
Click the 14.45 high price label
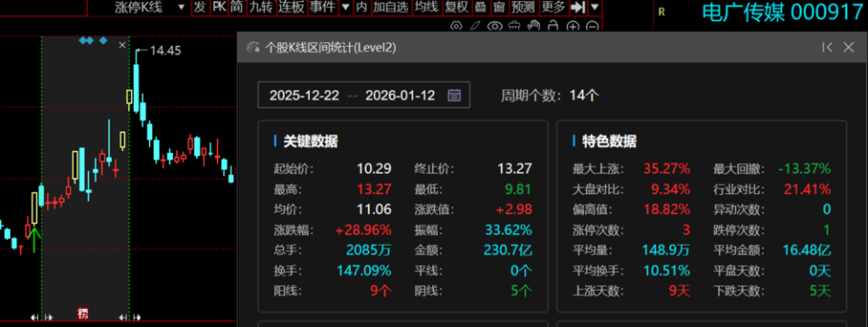coord(165,51)
